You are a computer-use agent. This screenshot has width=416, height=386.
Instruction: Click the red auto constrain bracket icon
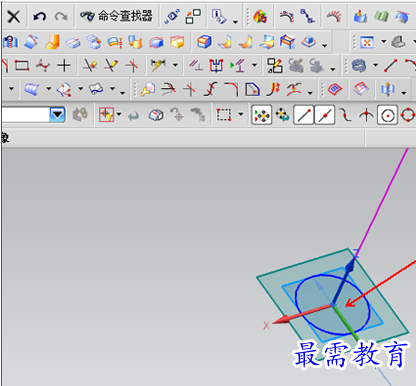(x=216, y=65)
